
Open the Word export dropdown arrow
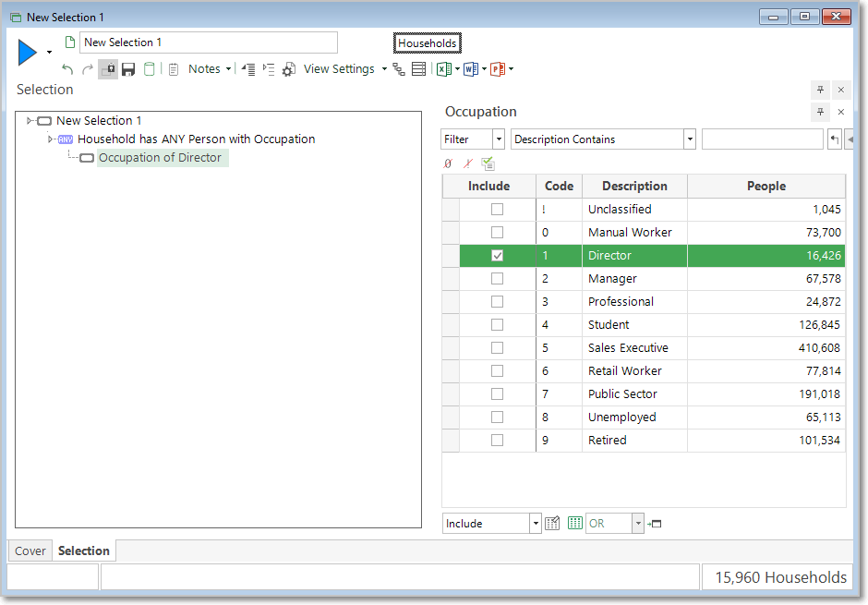coord(485,69)
